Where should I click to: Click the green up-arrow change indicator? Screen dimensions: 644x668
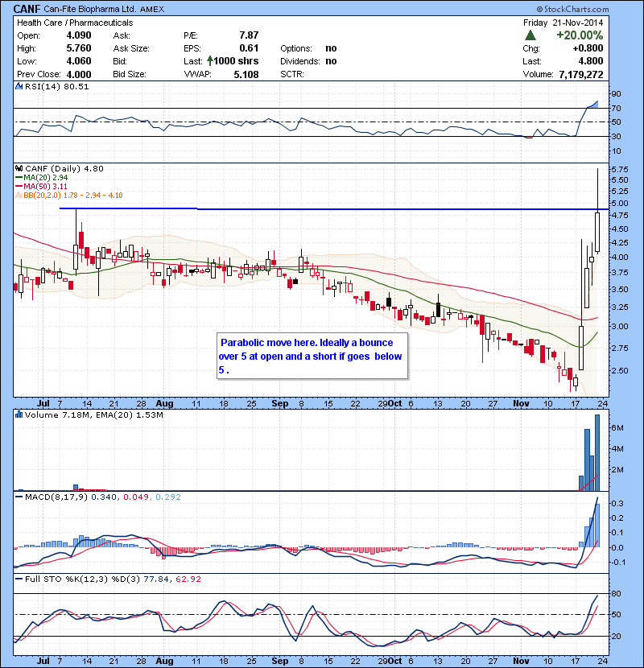(x=530, y=35)
